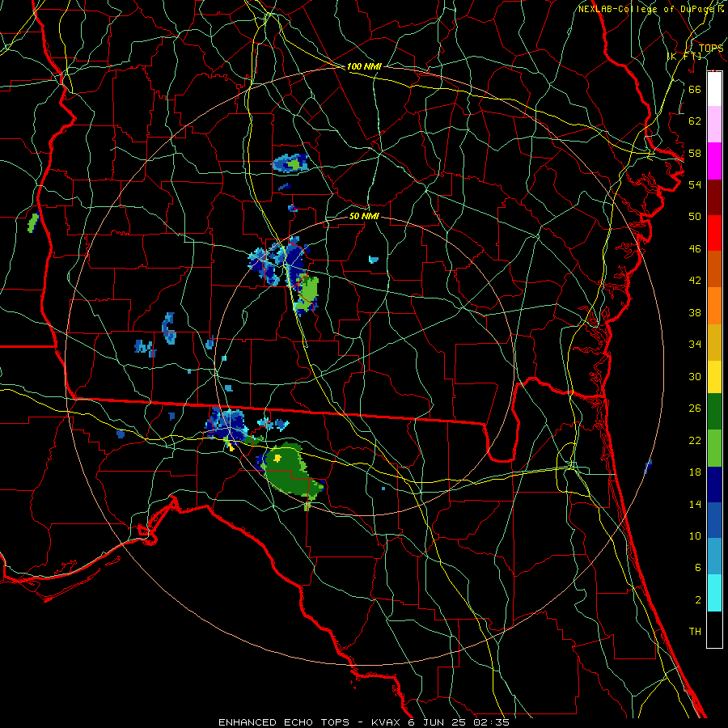The width and height of the screenshot is (728, 728).
Task: Click the legend value "42"
Action: (x=695, y=281)
